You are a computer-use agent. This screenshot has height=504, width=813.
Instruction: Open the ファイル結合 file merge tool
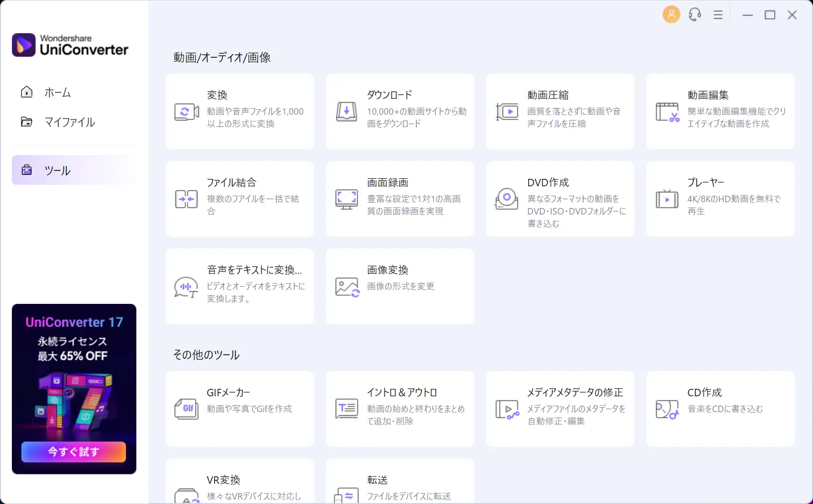point(239,198)
